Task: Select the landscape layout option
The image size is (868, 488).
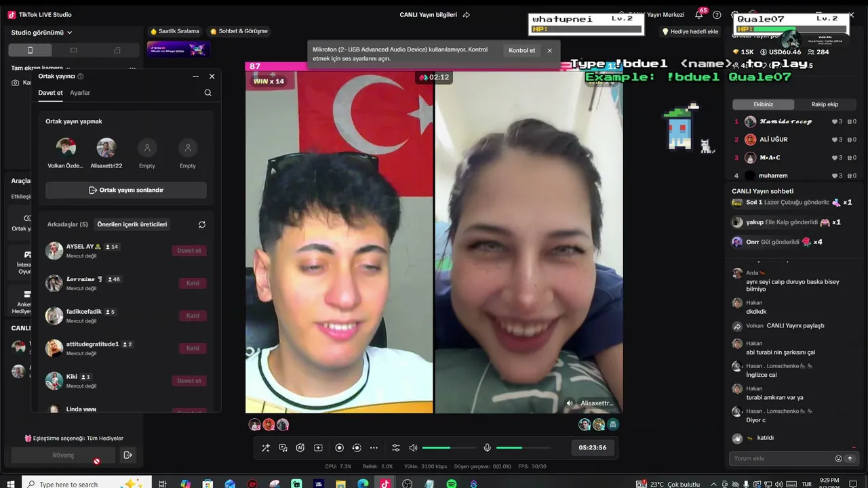Action: (74, 50)
